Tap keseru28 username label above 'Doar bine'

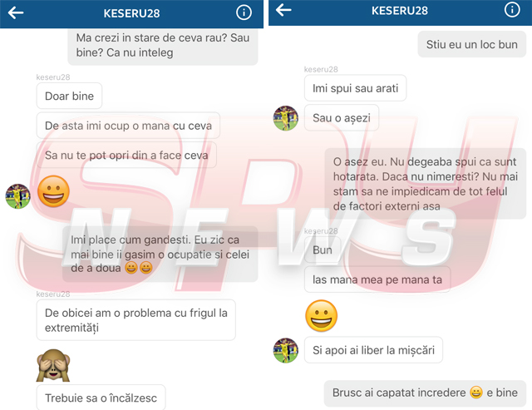pyautogui.click(x=53, y=77)
